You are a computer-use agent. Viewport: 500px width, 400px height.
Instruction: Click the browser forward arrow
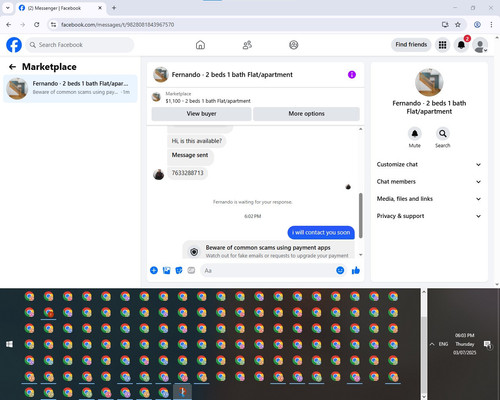click(23, 25)
